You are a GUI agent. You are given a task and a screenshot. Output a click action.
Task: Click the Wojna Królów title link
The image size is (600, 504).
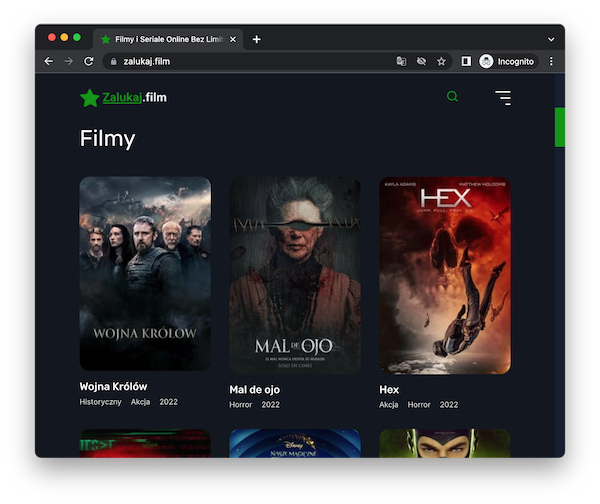click(113, 387)
